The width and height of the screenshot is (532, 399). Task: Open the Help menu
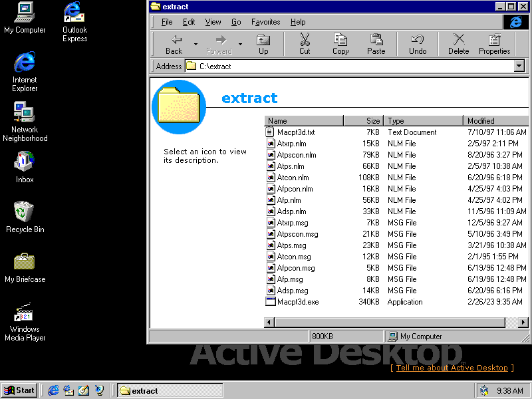[x=298, y=22]
